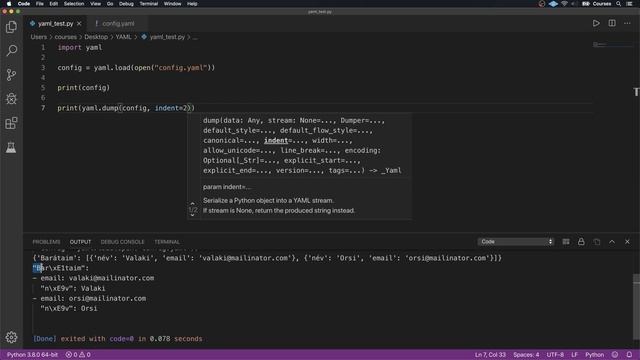Open the Terminal menu
Screen dimensions: 640x360
click(149, 4)
